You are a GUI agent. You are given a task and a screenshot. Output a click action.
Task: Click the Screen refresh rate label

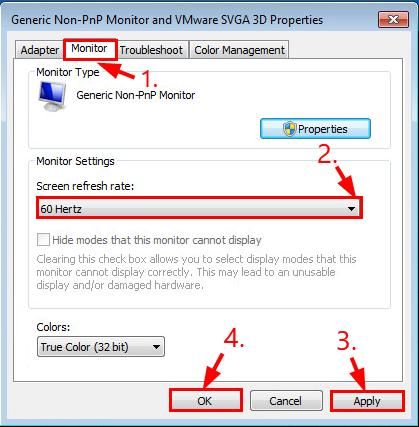click(85, 186)
